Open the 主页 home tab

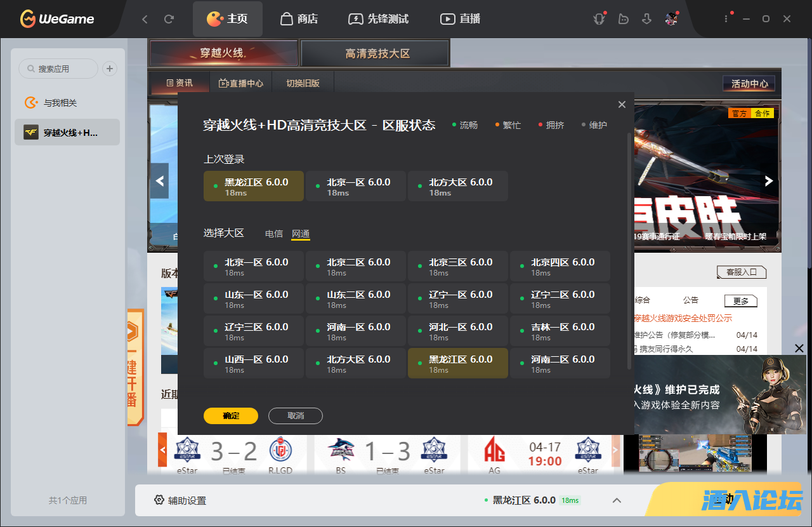point(227,19)
